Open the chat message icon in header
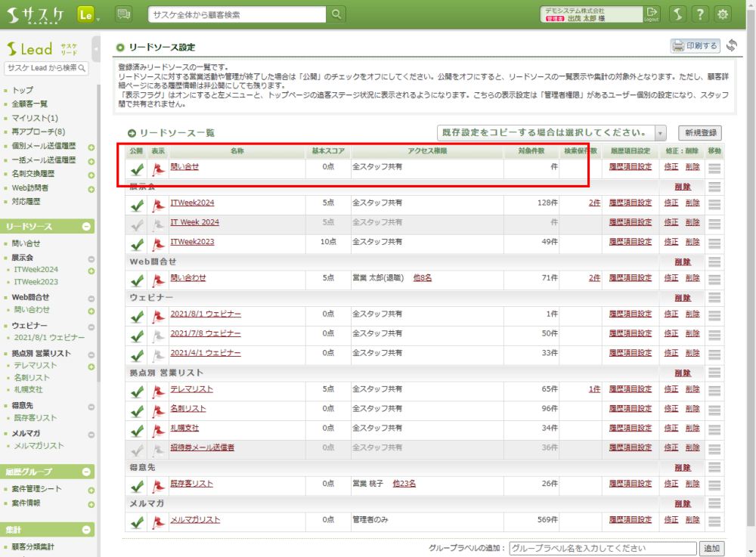The height and width of the screenshot is (557, 756). 124,14
